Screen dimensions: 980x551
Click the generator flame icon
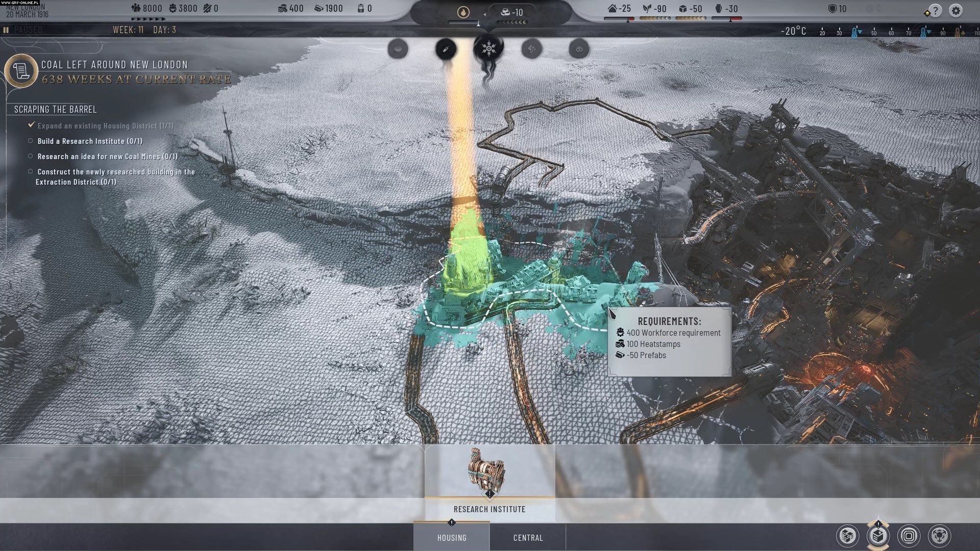[463, 12]
